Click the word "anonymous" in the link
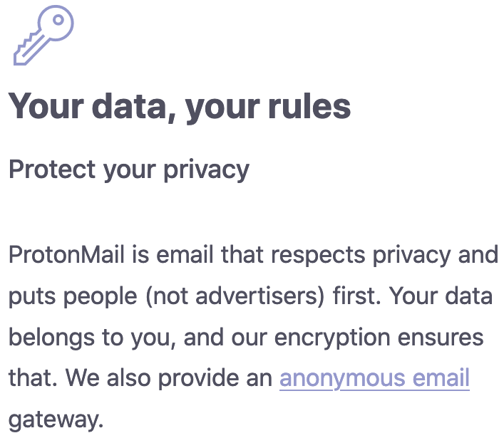This screenshot has width=504, height=438. [342, 379]
